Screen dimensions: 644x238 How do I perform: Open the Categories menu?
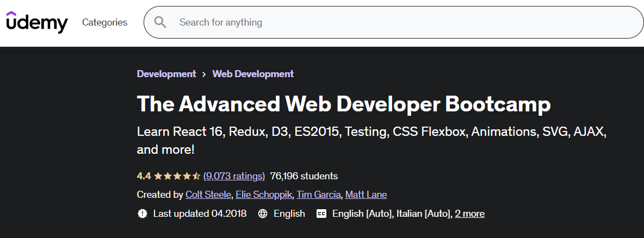(x=105, y=22)
